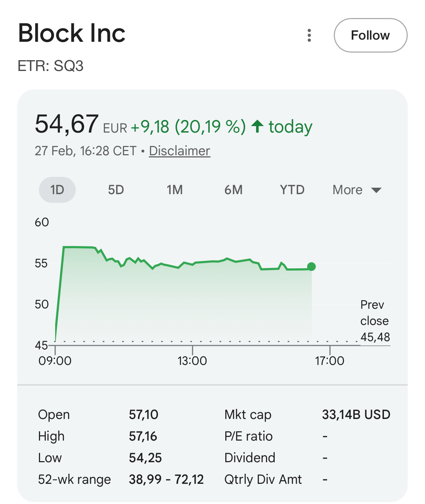
Task: Click the green current-price dot on chart
Action: 311,267
